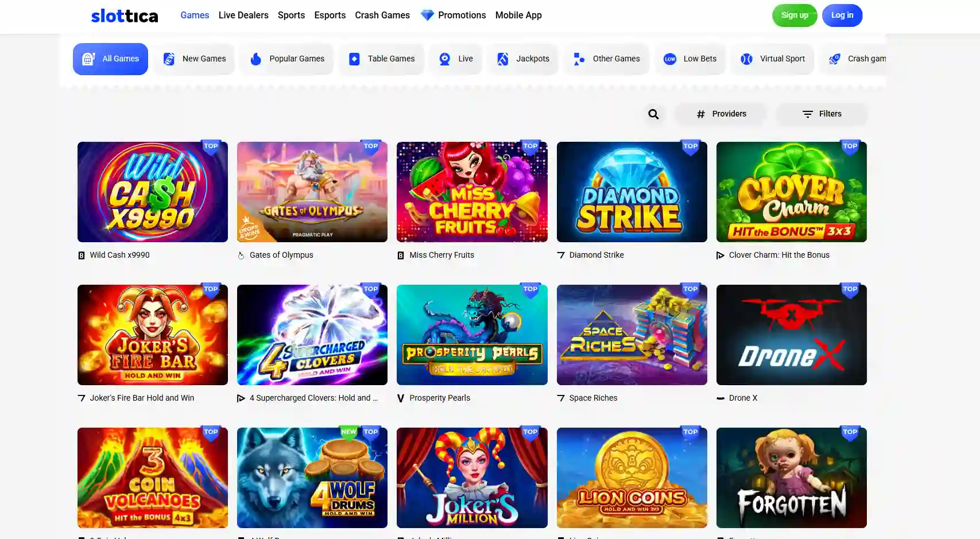
Task: Click the Jackpots category icon
Action: tap(502, 59)
